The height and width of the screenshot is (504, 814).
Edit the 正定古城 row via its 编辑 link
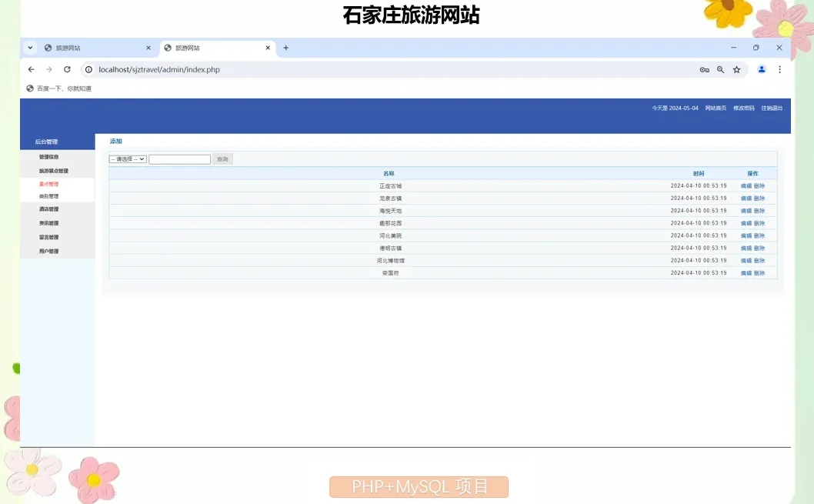pos(743,185)
